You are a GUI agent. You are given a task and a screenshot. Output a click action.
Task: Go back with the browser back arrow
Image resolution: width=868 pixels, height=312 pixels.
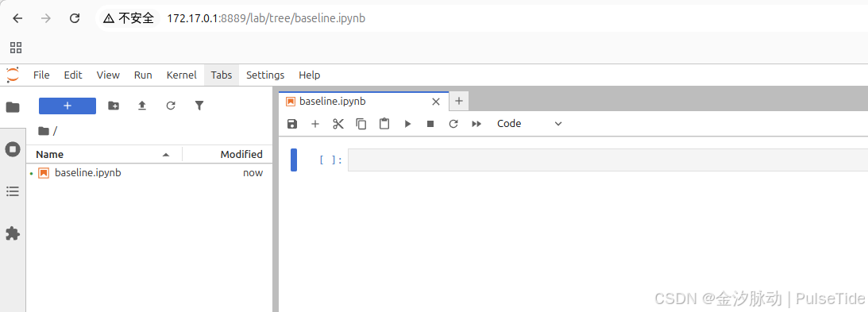coord(17,18)
